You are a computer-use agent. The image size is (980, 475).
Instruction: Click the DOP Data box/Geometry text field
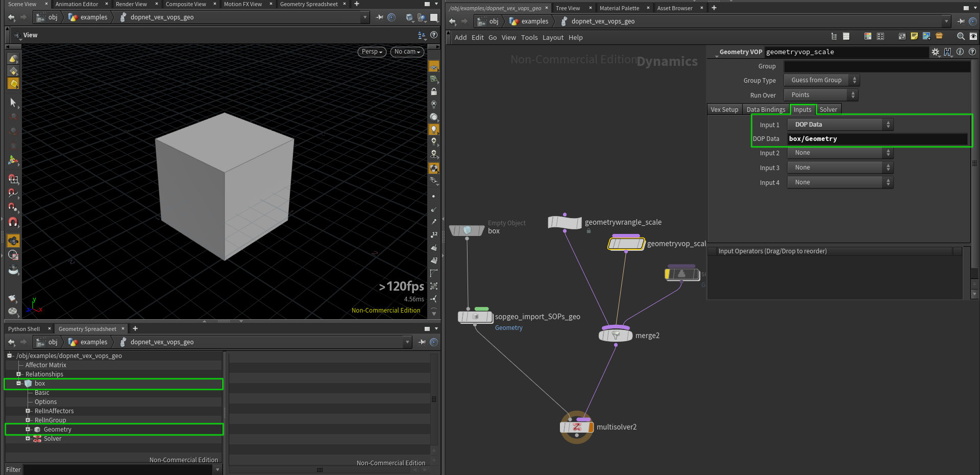[x=876, y=139]
